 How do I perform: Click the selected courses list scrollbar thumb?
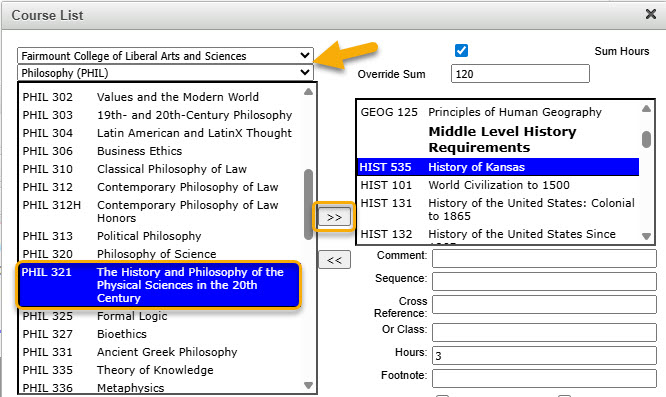[646, 139]
